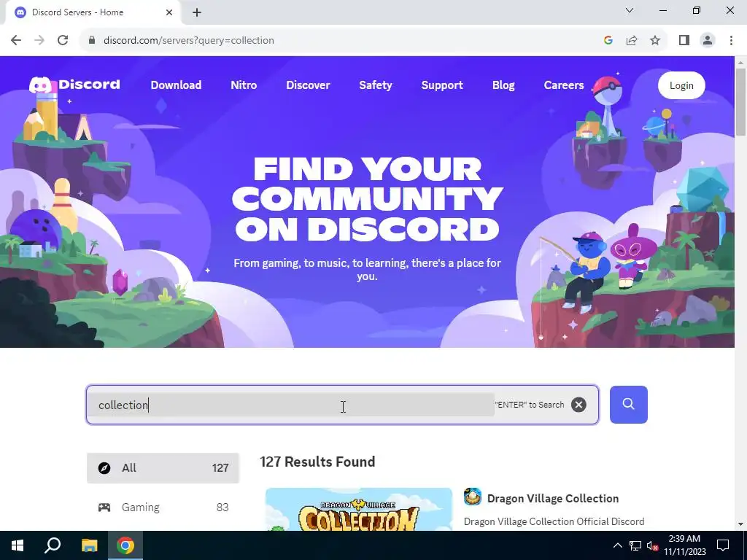Screen dimensions: 747x560
Task: Open the Download page
Action: 176,85
